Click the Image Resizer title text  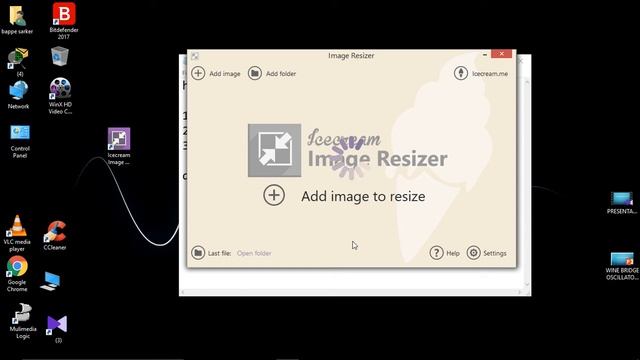pyautogui.click(x=351, y=56)
